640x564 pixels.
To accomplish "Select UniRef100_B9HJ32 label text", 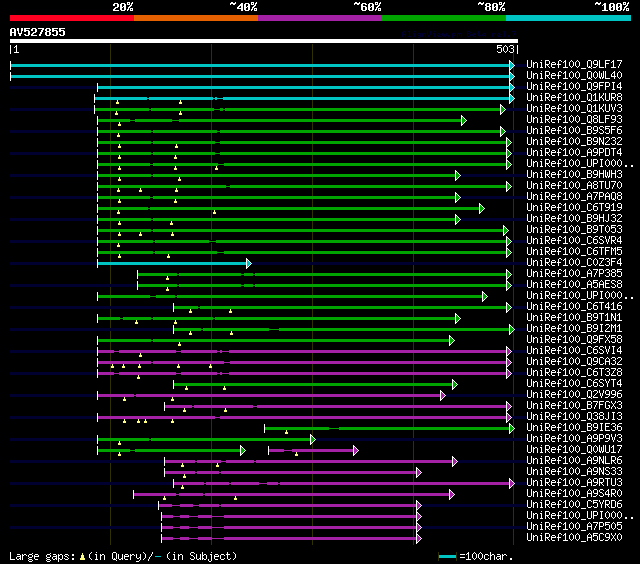I will 574,219.
